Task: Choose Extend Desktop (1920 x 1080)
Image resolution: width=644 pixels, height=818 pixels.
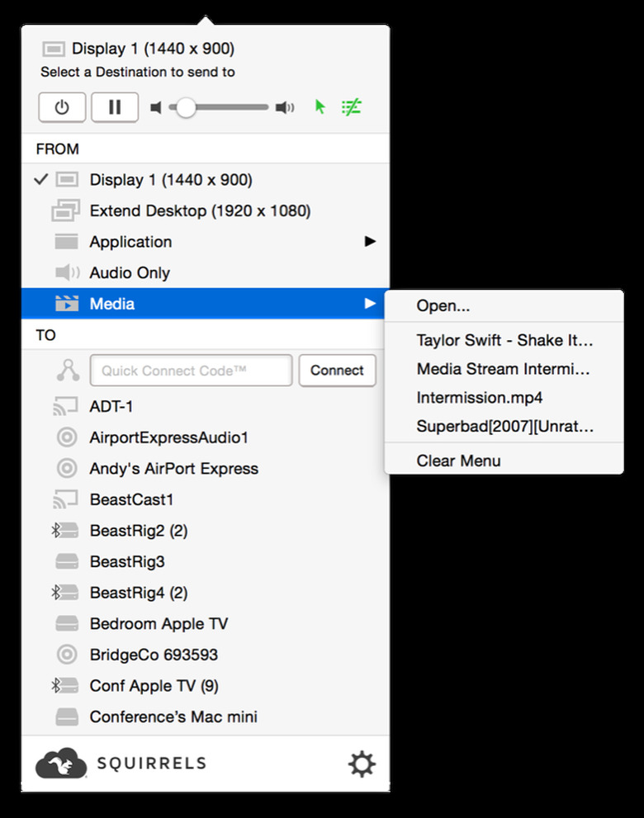Action: pyautogui.click(x=200, y=211)
